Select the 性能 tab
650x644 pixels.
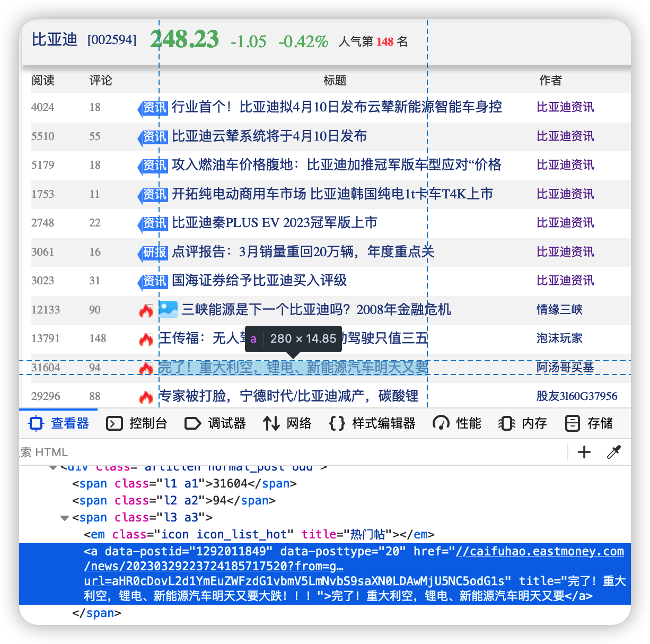457,423
